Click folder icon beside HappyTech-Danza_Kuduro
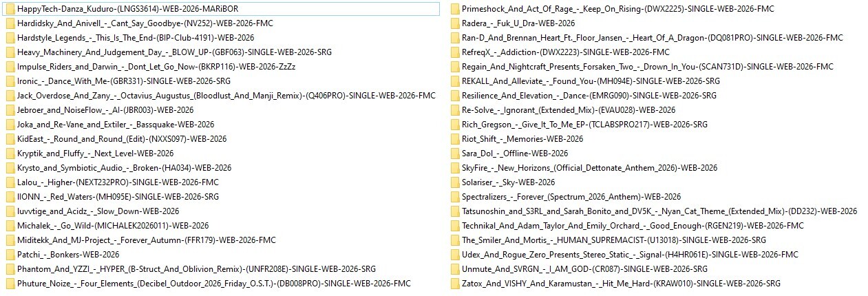Viewport: 868px width, 296px height. (10, 9)
